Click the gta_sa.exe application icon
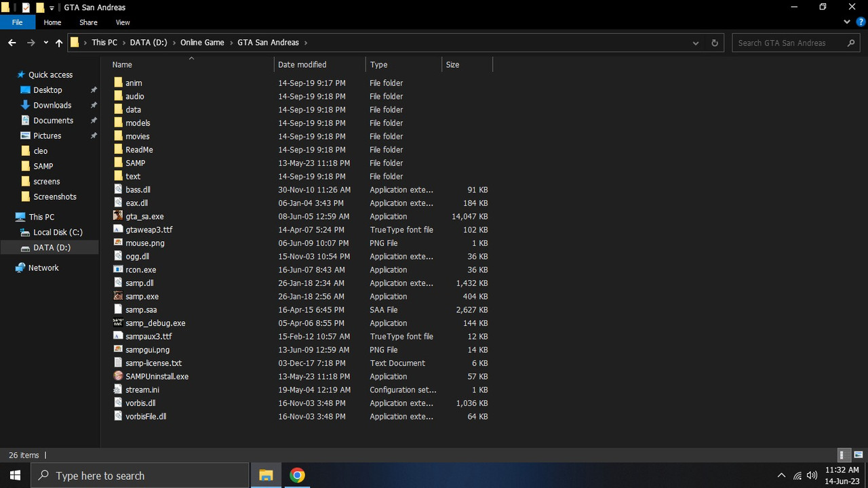Screen dimensions: 868x488 click(x=118, y=216)
